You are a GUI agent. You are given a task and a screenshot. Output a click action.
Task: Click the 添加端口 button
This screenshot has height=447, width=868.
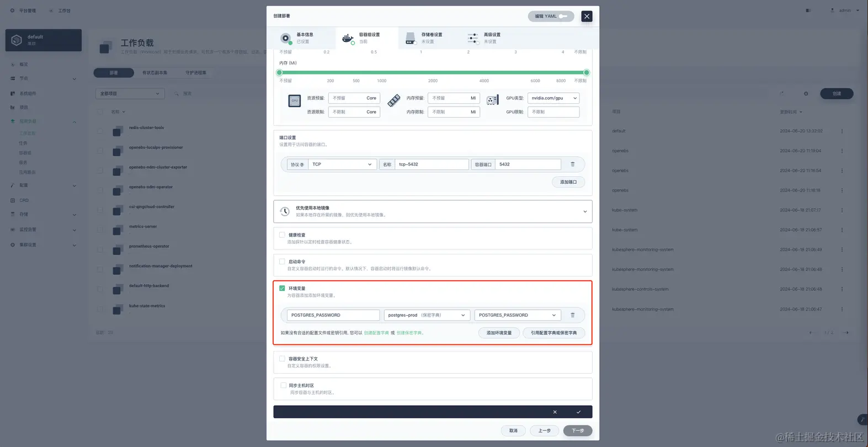[568, 182]
